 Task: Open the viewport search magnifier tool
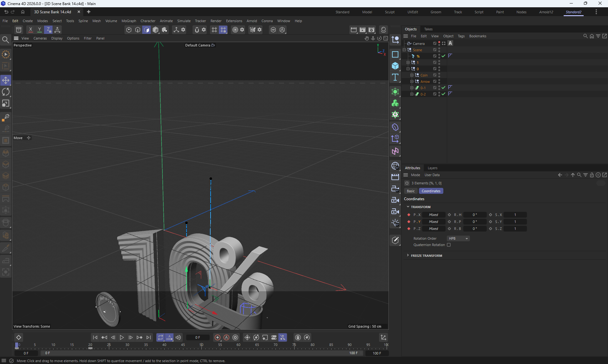pos(5,40)
